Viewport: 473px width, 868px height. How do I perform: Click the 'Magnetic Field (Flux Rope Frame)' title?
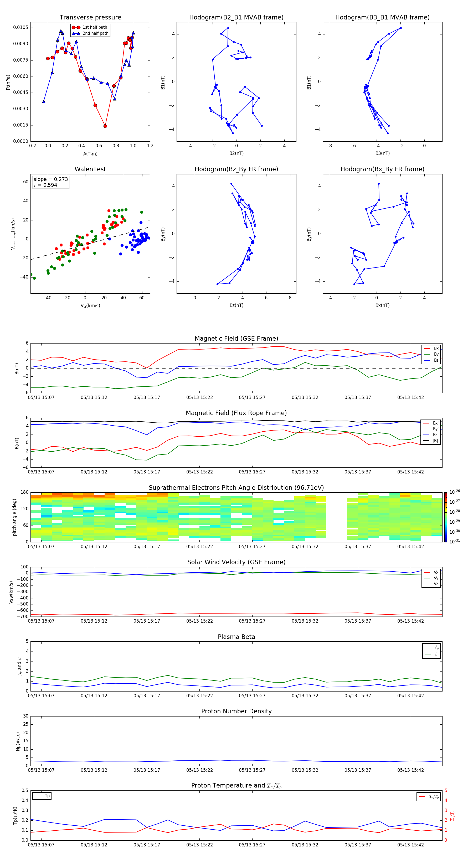(236, 413)
